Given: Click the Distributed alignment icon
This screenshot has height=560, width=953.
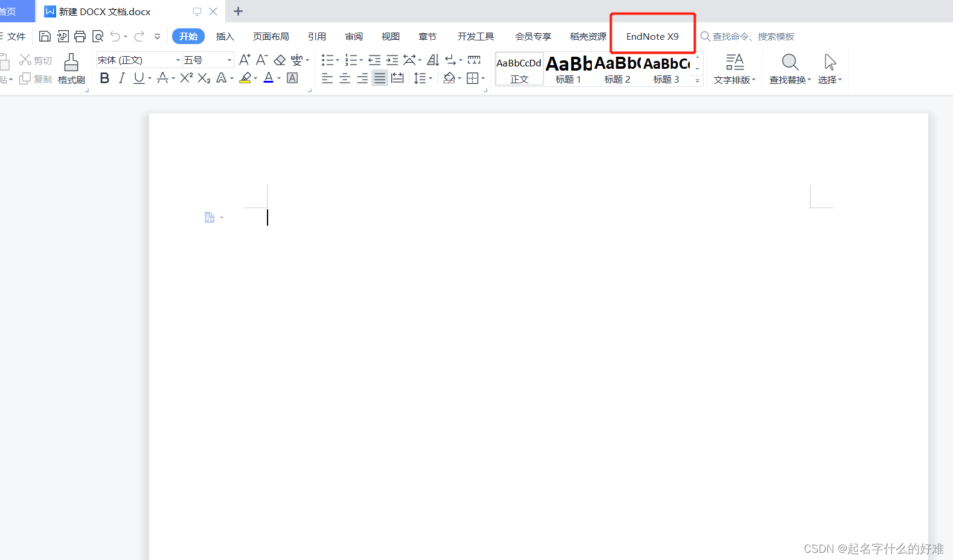Looking at the screenshot, I should [x=397, y=78].
